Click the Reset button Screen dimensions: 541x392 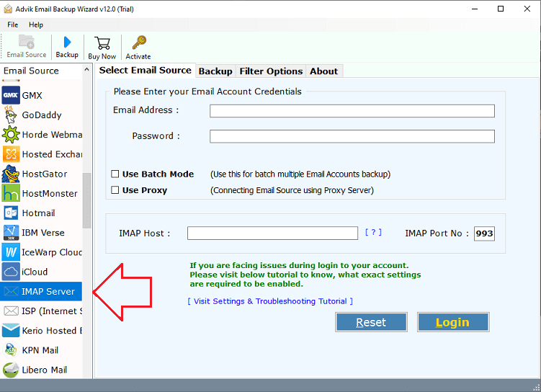point(371,322)
